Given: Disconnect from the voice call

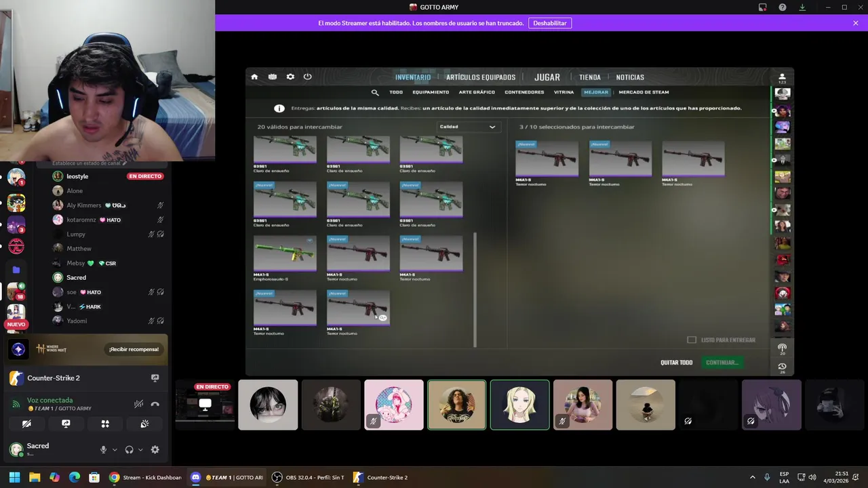Looking at the screenshot, I should point(155,404).
